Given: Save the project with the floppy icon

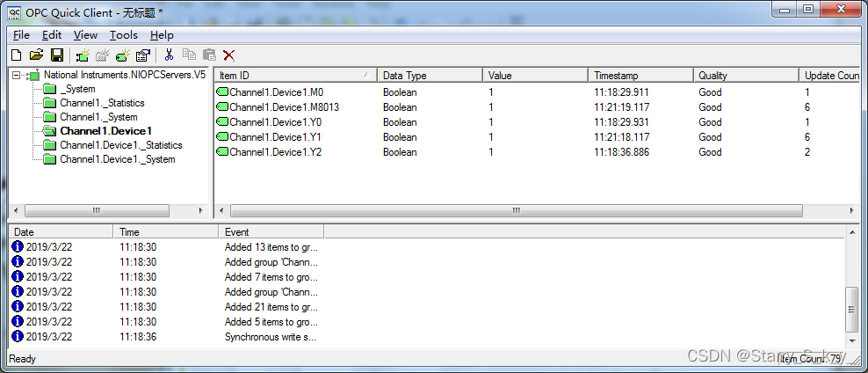Looking at the screenshot, I should click(x=56, y=55).
